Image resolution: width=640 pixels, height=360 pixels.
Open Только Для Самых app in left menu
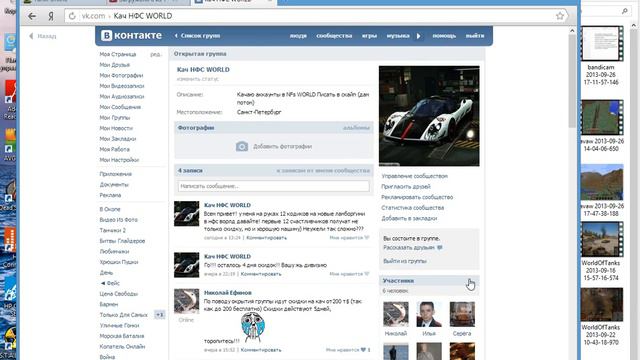pyautogui.click(x=123, y=315)
